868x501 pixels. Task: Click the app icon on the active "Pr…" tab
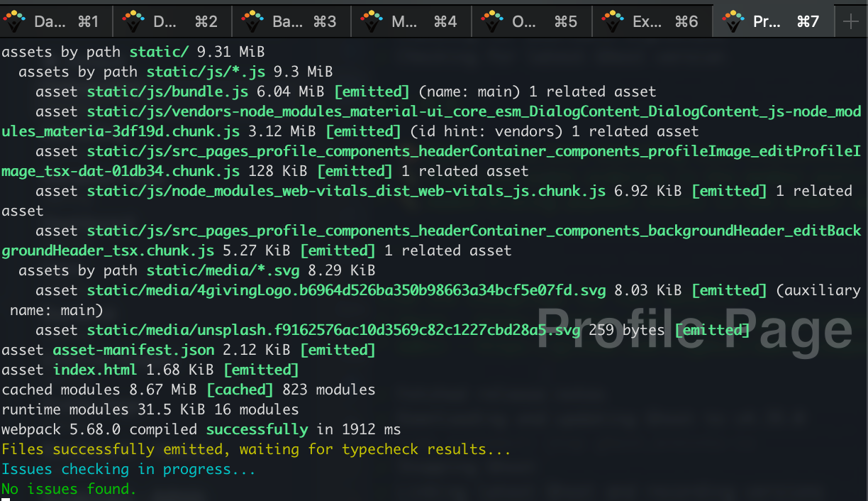click(x=733, y=21)
